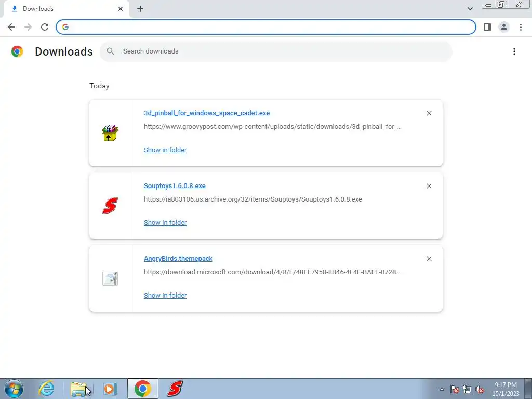The image size is (532, 399).
Task: Click the red S icon of Souptoys download
Action: coord(110,206)
